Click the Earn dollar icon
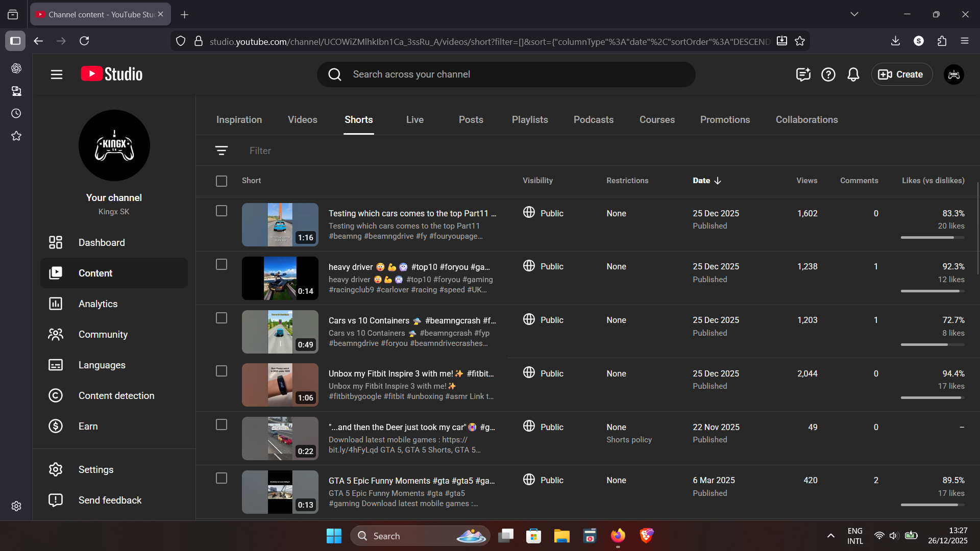The height and width of the screenshot is (551, 980). click(x=56, y=426)
